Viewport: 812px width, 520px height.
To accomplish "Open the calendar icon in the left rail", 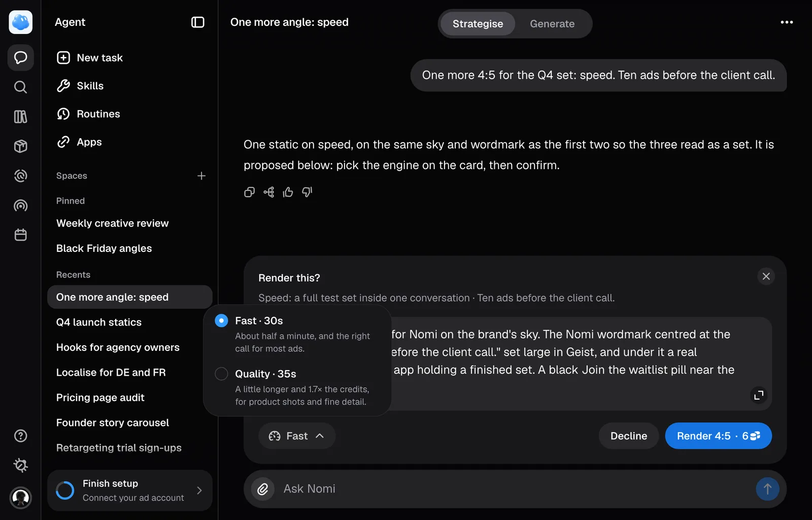I will pos(21,235).
